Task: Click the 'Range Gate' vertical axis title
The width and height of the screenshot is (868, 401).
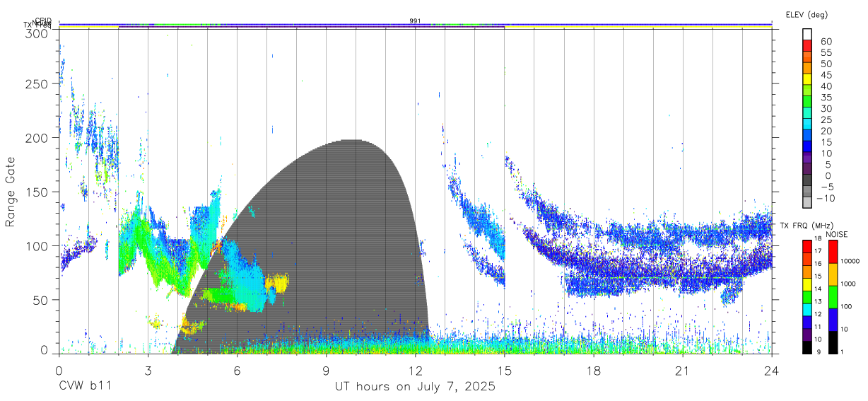Action: pos(11,192)
